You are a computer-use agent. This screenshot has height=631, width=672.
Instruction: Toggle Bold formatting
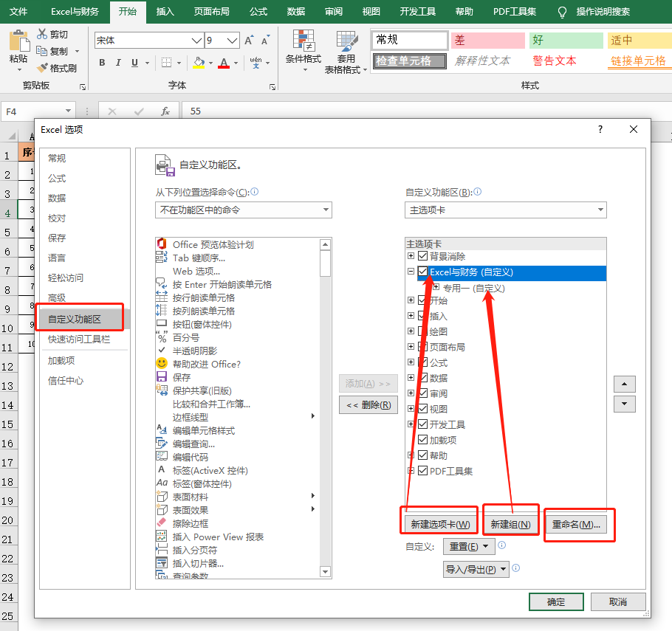[x=102, y=63]
